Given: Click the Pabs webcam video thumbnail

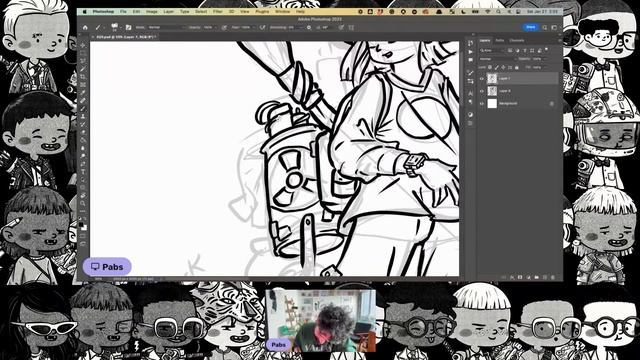Looking at the screenshot, I should [321, 321].
